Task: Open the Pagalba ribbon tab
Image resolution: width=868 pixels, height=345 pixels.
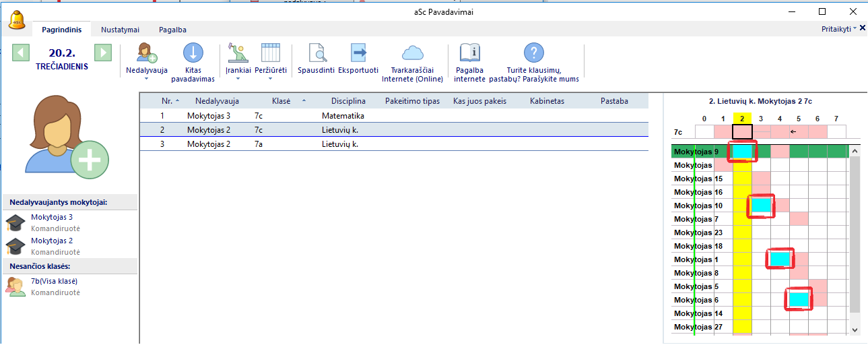Action: coord(172,30)
